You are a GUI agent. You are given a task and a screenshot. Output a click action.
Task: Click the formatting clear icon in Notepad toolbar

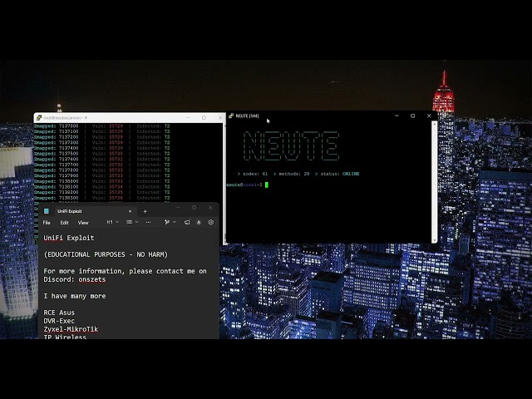pyautogui.click(x=187, y=222)
